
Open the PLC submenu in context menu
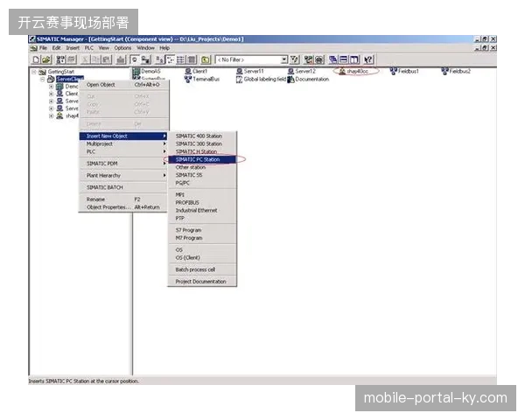click(122, 151)
